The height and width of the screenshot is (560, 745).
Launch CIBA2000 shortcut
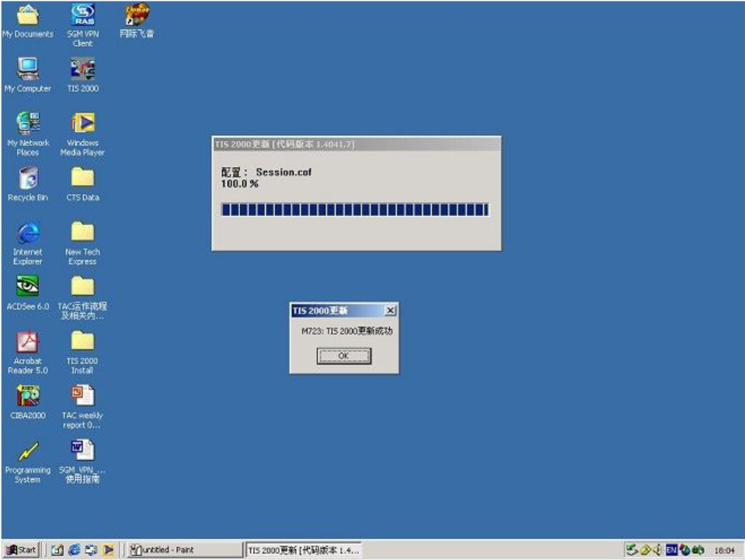tap(27, 402)
